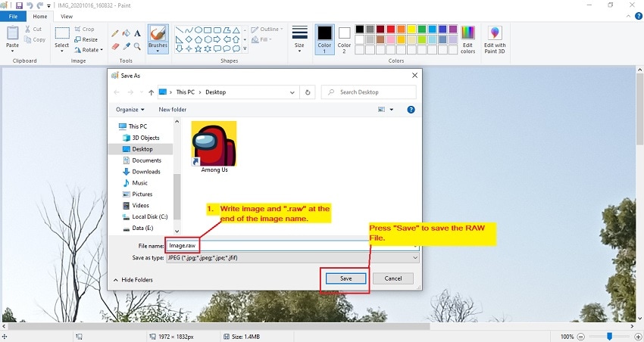The height and width of the screenshot is (342, 644).
Task: Select the Pencil tool in Tools
Action: point(115,33)
